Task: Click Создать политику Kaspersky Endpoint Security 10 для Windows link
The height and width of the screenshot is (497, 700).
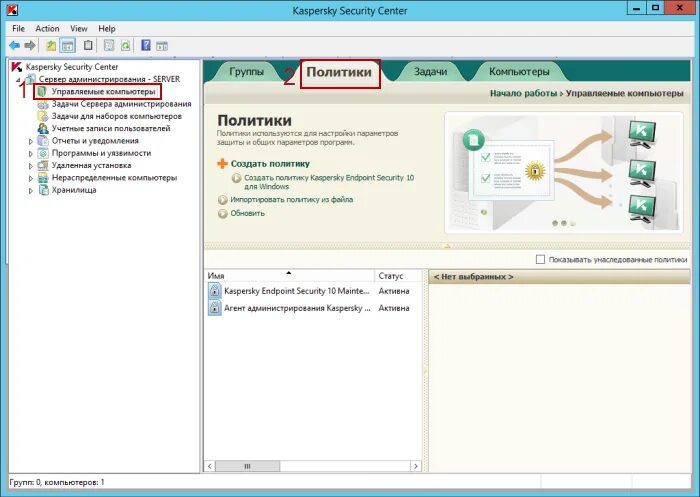Action: tap(329, 182)
